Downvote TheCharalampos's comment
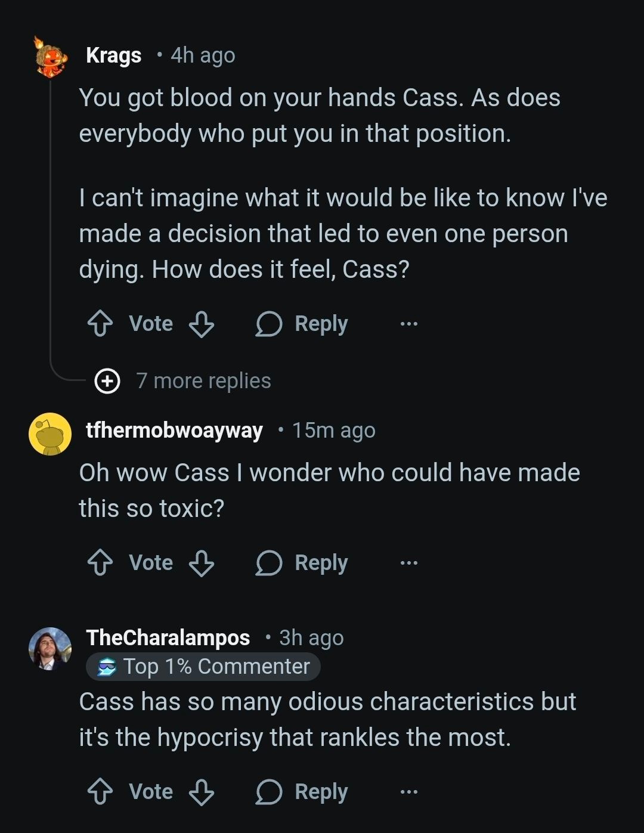 [202, 792]
